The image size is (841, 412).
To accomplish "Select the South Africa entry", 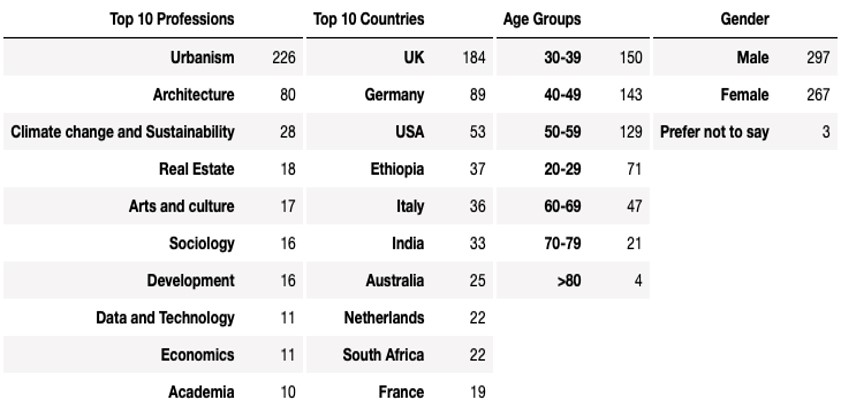I will [383, 355].
